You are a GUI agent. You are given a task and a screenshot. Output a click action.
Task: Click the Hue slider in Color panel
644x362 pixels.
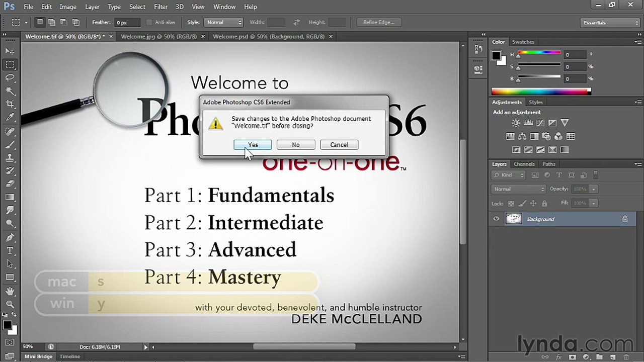(539, 53)
